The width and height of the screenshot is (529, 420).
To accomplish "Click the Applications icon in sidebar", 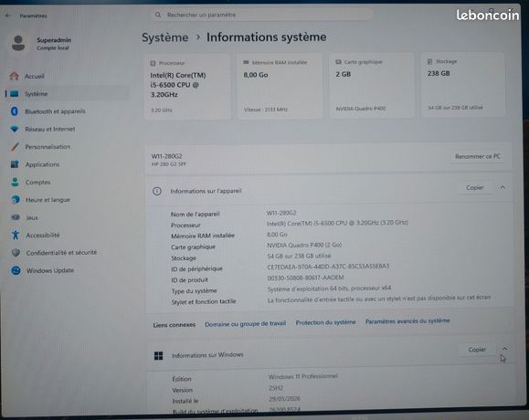I will coord(15,164).
